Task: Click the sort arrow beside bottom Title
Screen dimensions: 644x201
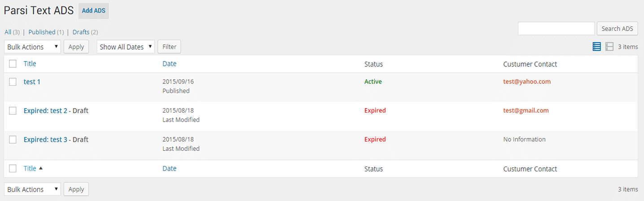Action: coord(41,168)
